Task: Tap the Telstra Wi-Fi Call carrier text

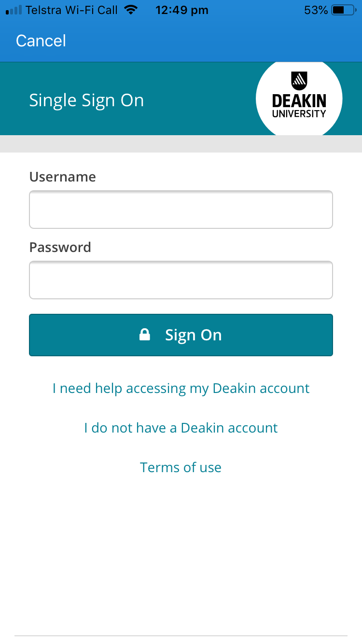Action: [x=71, y=10]
